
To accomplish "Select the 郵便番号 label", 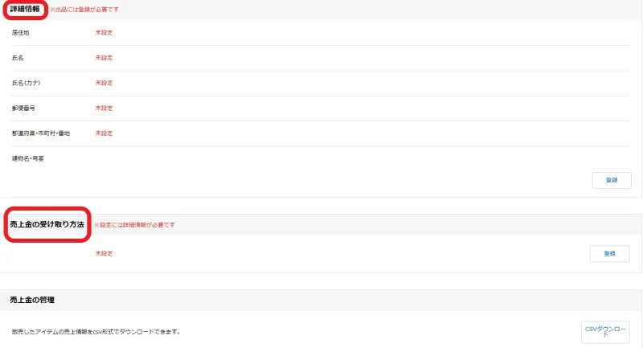I will [x=23, y=108].
